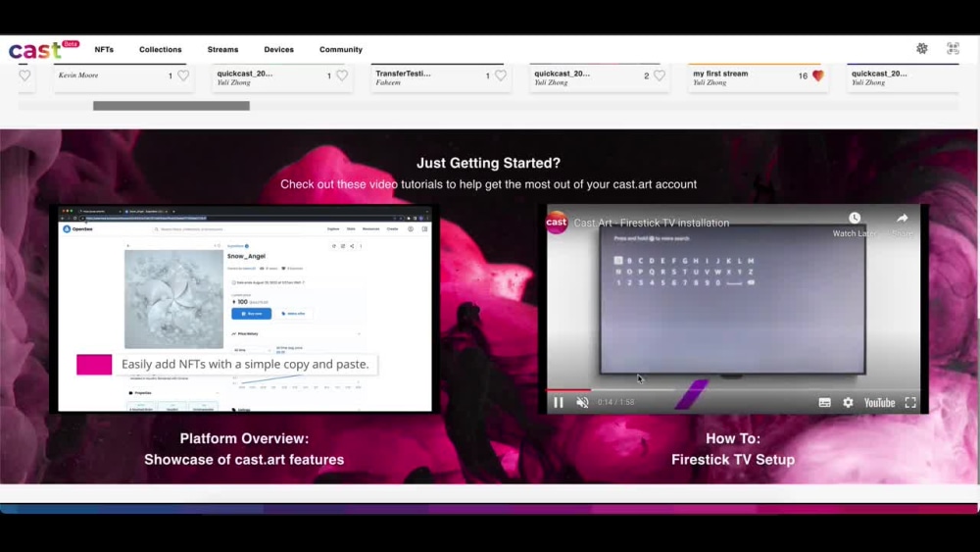This screenshot has width=980, height=552.
Task: Open the NFTs menu
Action: click(104, 49)
